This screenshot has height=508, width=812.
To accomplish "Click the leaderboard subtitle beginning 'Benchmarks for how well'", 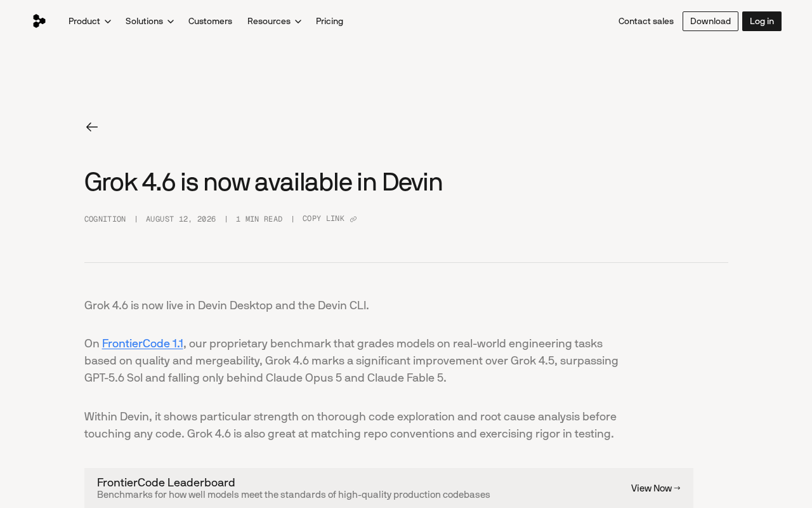I will pos(294,495).
